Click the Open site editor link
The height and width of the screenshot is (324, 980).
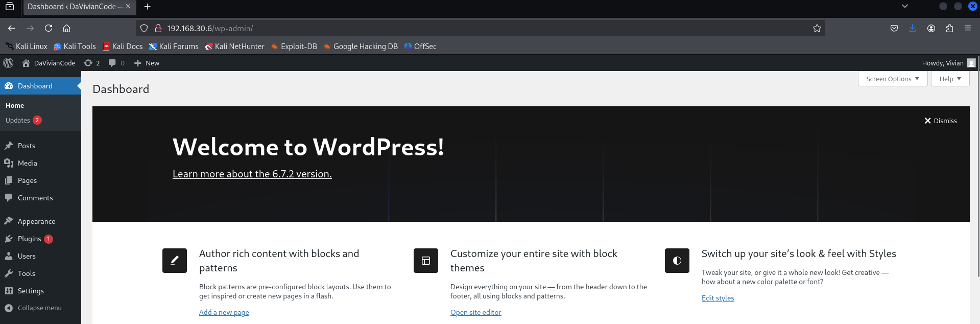click(476, 312)
